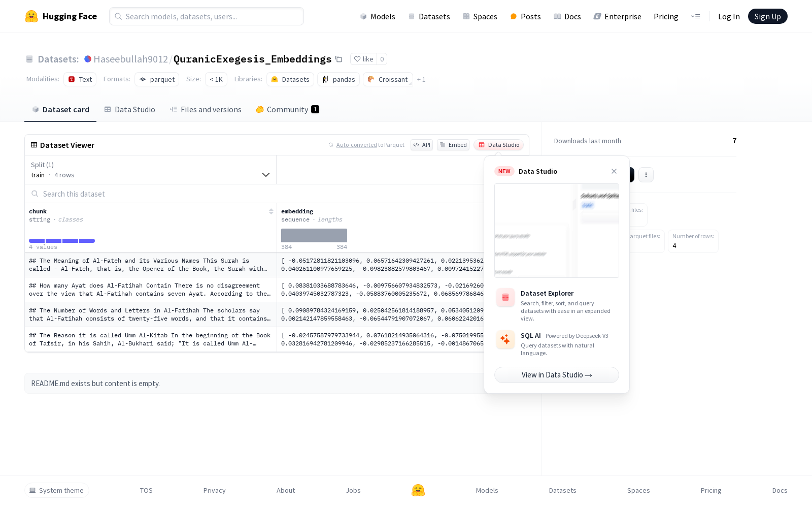Click the API button in Dataset Viewer
Image resolution: width=812 pixels, height=508 pixels.
422,145
